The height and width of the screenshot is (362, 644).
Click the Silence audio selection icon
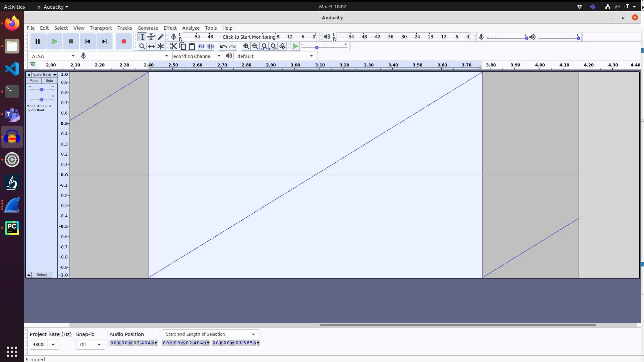pyautogui.click(x=210, y=46)
